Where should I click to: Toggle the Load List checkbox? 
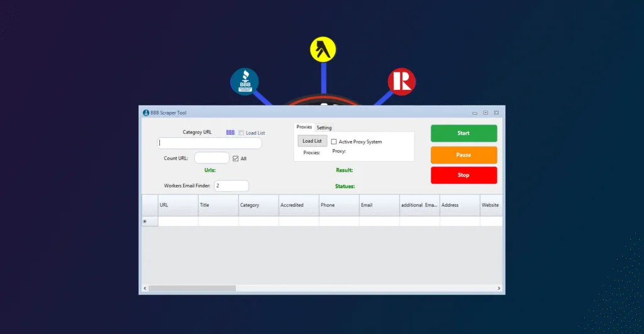[x=241, y=133]
